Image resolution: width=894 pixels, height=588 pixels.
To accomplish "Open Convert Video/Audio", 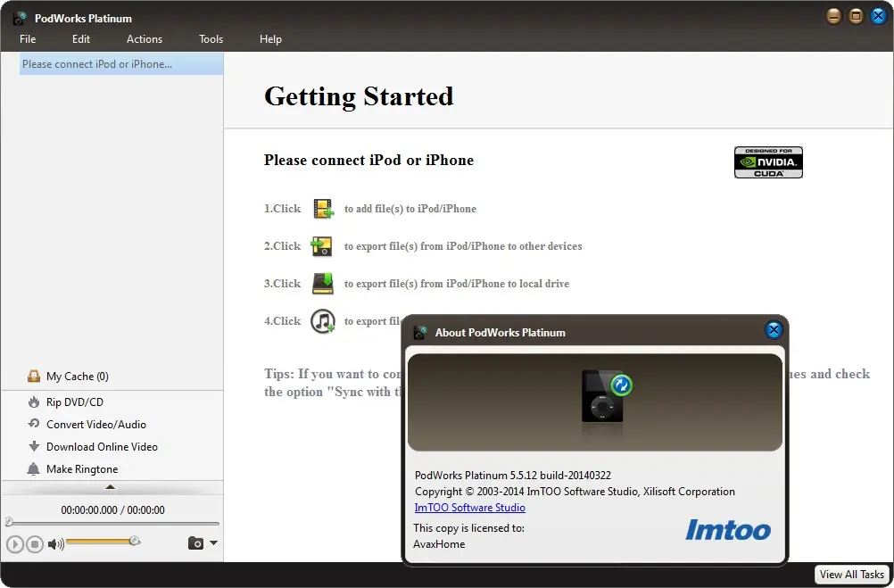I will (x=95, y=425).
